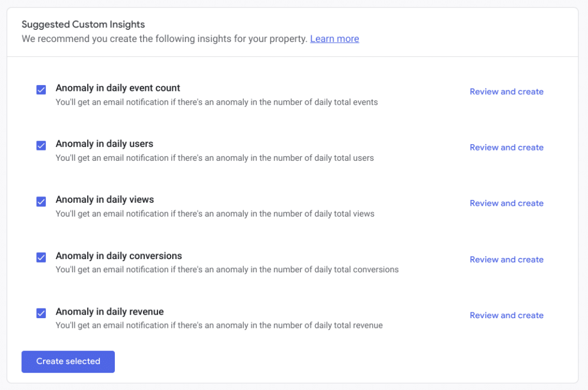
Task: Review and create the daily event count insight
Action: (506, 91)
